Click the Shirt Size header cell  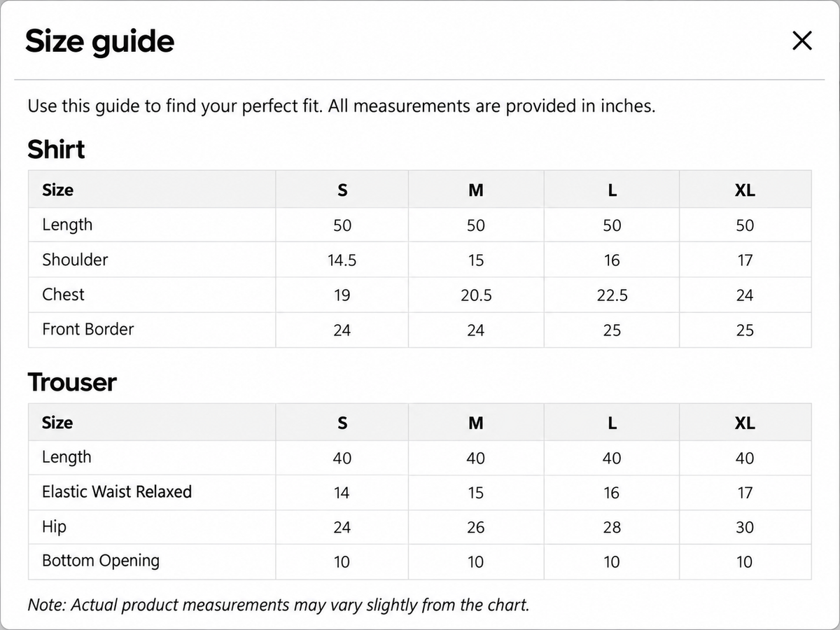152,190
